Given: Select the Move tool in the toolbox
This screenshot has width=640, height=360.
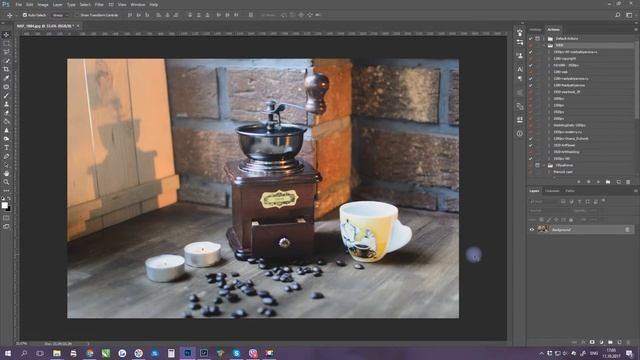Looking at the screenshot, I should coord(6,35).
